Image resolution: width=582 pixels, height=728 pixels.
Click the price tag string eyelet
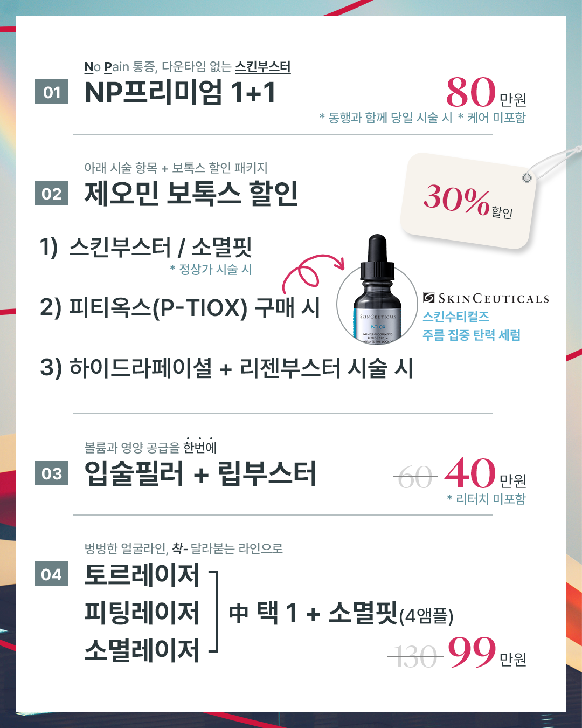pyautogui.click(x=527, y=178)
